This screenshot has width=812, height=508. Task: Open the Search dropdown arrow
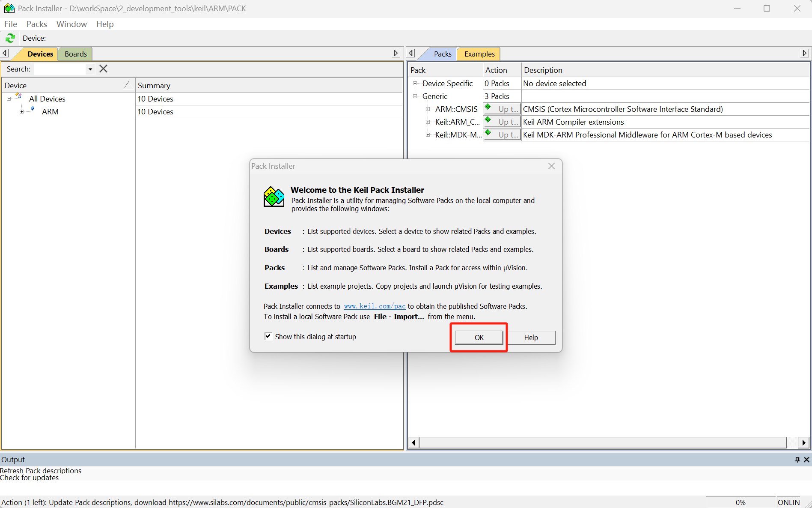pos(90,69)
